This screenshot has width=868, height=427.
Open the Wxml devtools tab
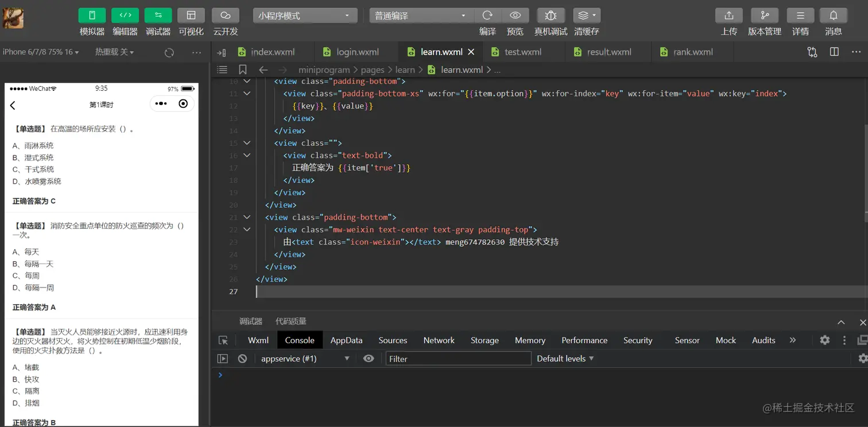[258, 340]
